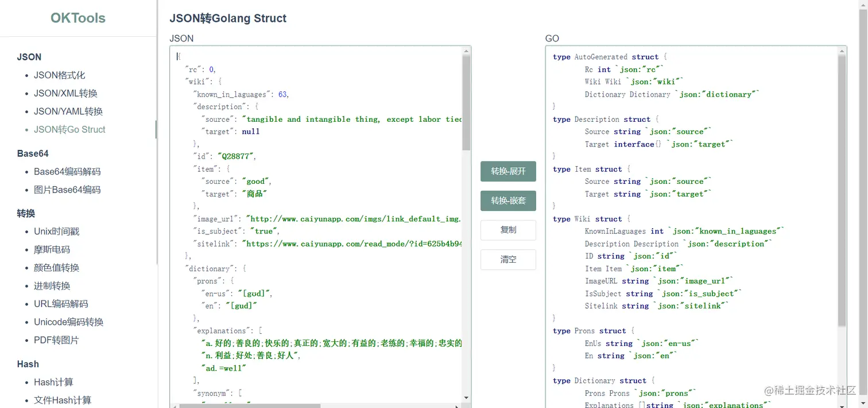Click the JSON editor scroll-down arrow
868x408 pixels.
pos(466,398)
